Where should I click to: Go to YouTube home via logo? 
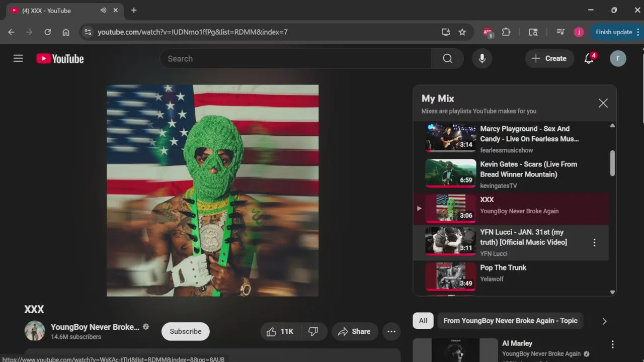(60, 59)
